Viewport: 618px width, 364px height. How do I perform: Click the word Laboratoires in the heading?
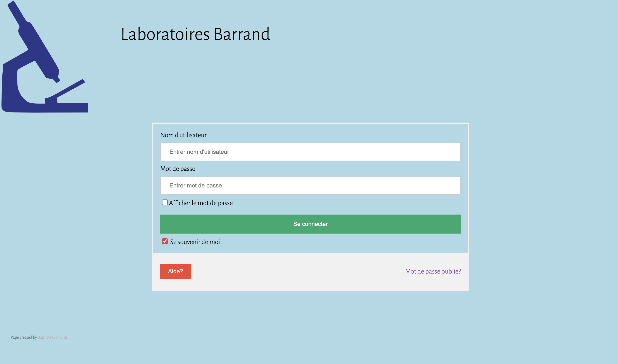pos(165,34)
